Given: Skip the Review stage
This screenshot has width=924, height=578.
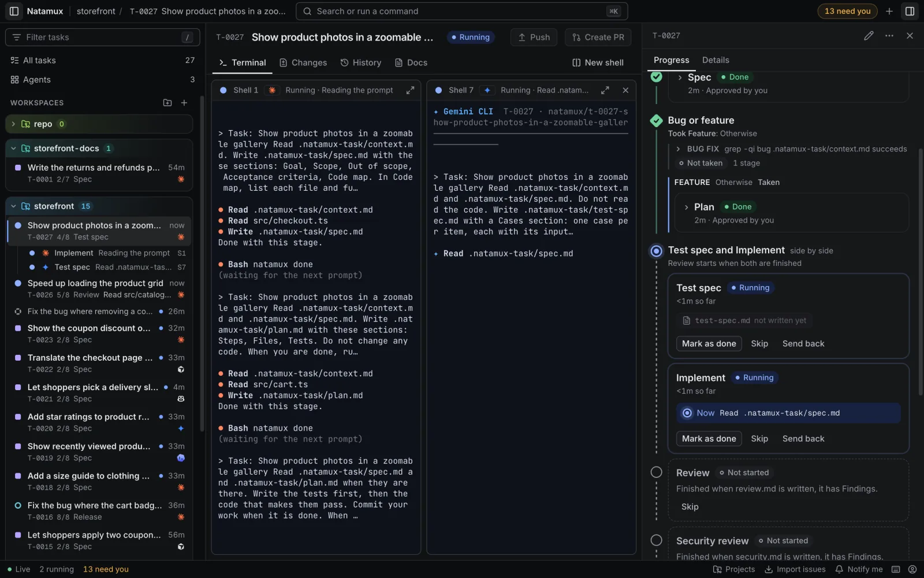Looking at the screenshot, I should pos(690,507).
